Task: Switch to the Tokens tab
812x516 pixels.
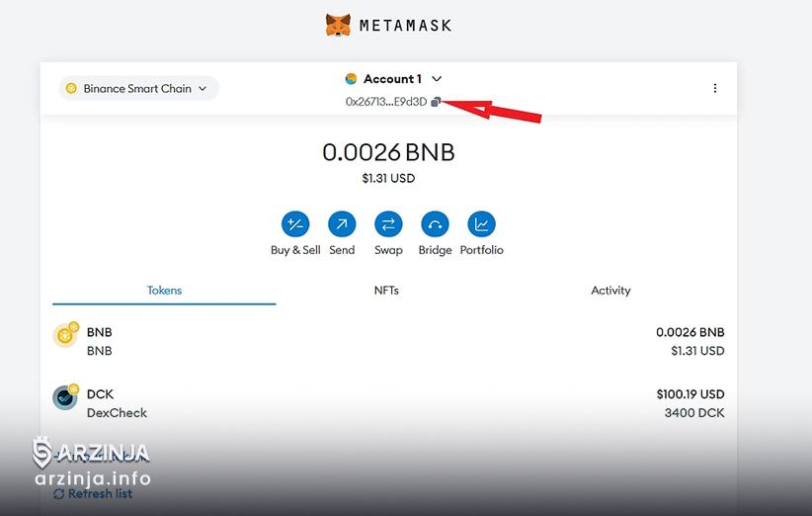Action: click(164, 290)
